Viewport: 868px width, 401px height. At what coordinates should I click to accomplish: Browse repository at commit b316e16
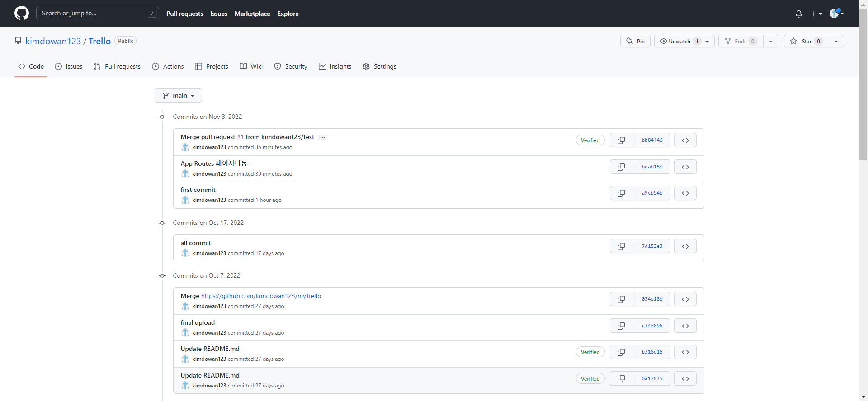(685, 352)
